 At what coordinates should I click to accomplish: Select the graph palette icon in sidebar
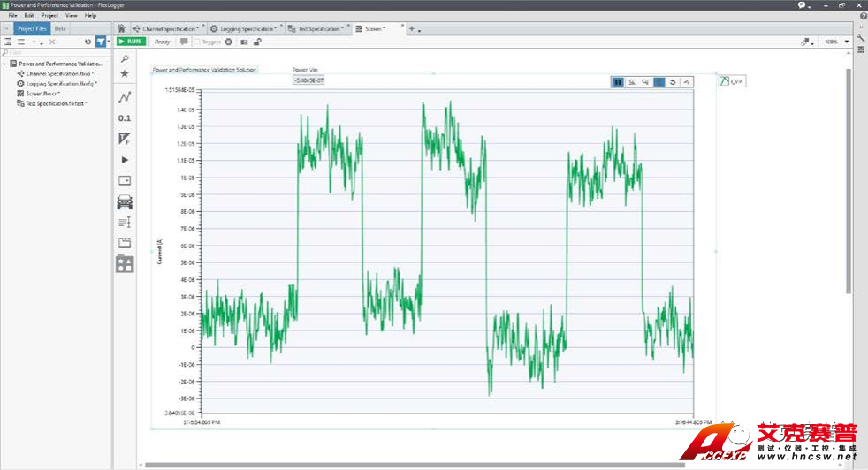pyautogui.click(x=125, y=96)
